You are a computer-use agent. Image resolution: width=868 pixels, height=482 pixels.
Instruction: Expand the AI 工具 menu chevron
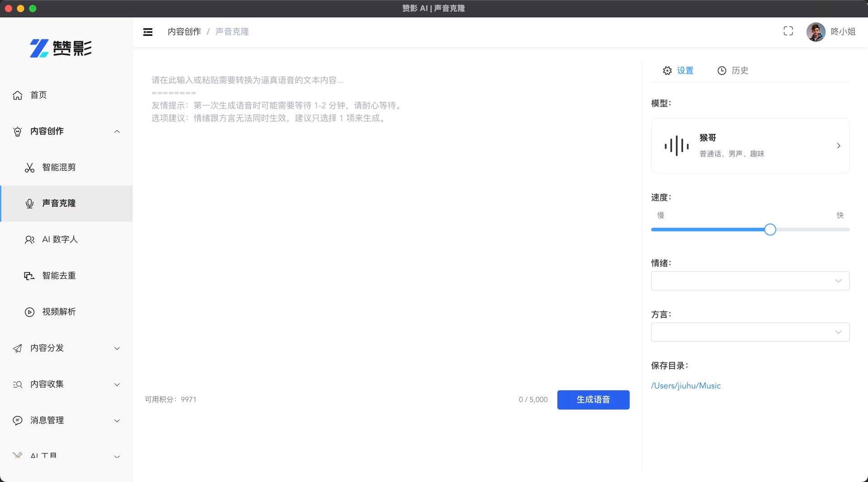pyautogui.click(x=117, y=457)
